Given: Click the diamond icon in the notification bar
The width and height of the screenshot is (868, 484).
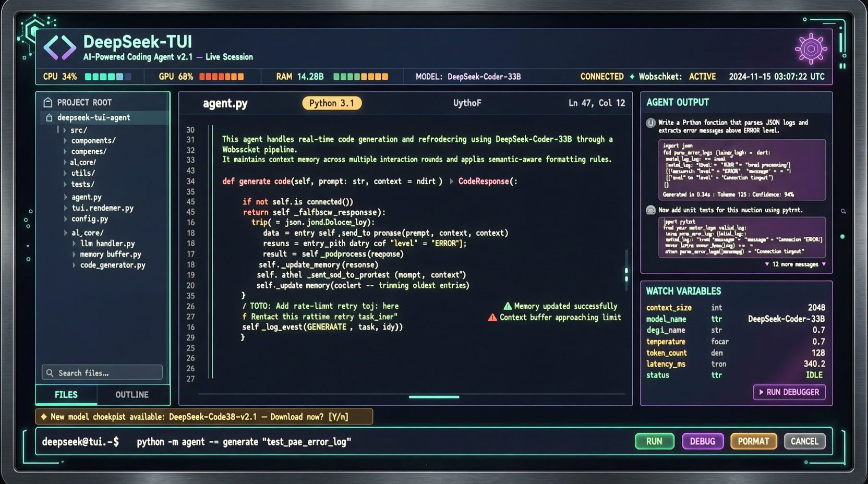Looking at the screenshot, I should [44, 417].
